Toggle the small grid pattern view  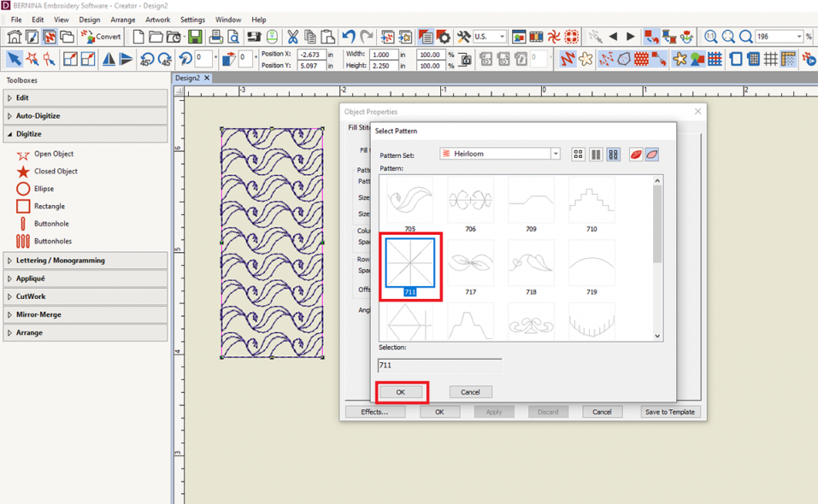tap(580, 153)
